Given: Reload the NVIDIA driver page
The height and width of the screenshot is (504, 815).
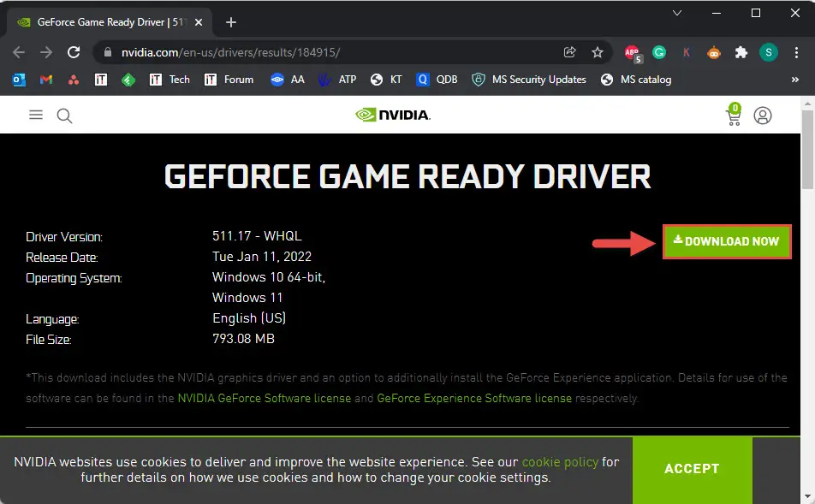Looking at the screenshot, I should 74,52.
